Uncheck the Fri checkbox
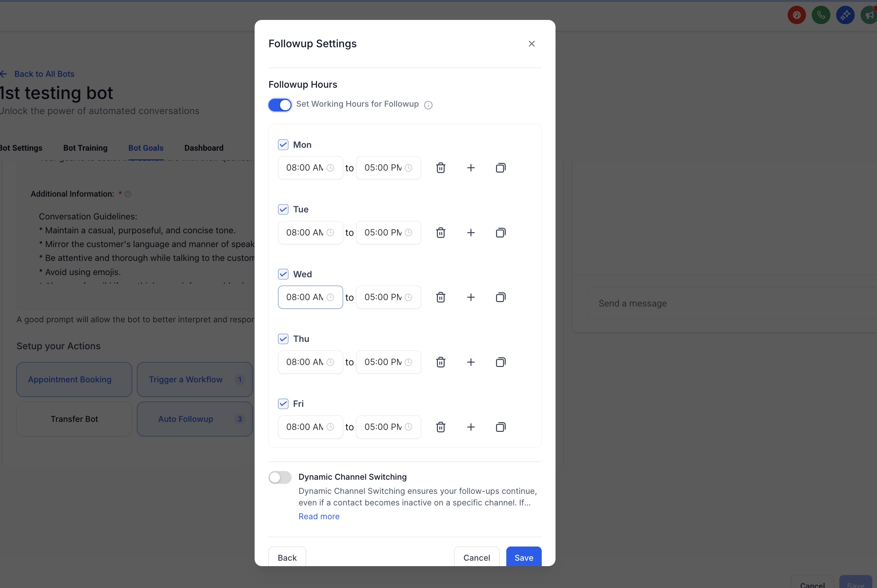 [x=283, y=404]
